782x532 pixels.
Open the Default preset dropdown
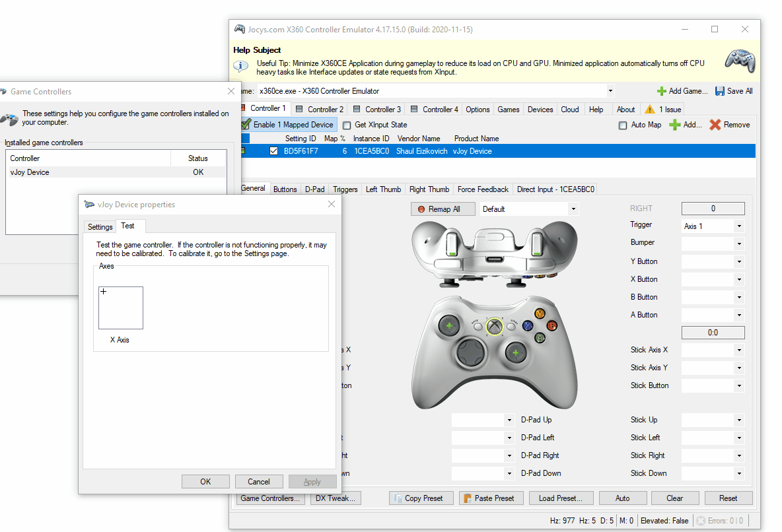click(573, 209)
